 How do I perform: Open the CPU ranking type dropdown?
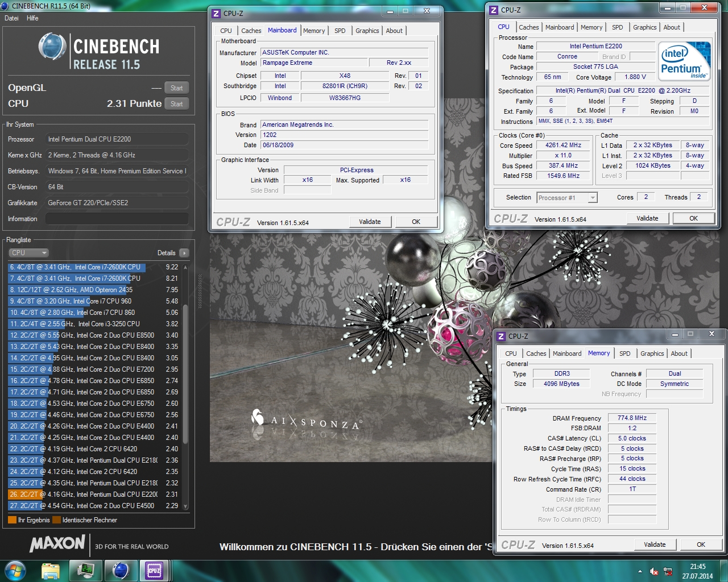pos(28,253)
